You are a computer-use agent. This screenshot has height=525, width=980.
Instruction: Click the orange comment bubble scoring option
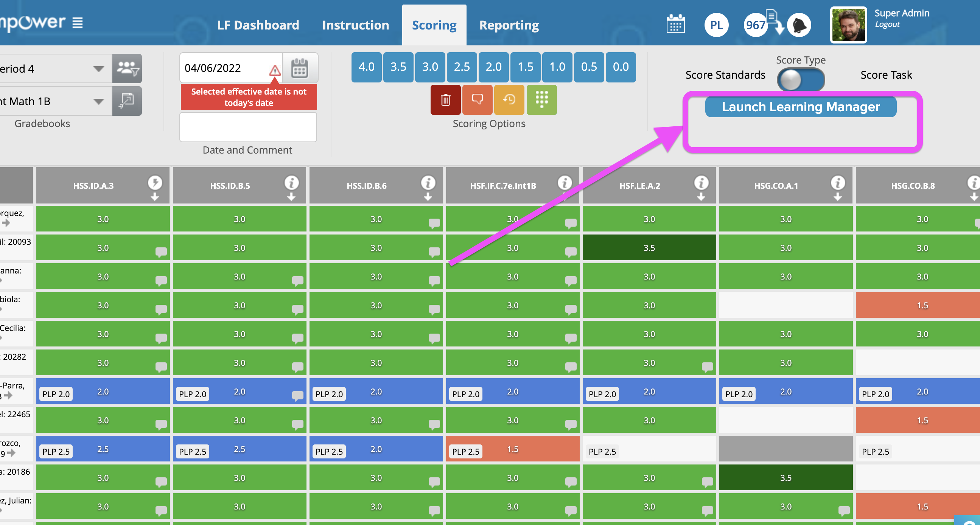click(477, 100)
